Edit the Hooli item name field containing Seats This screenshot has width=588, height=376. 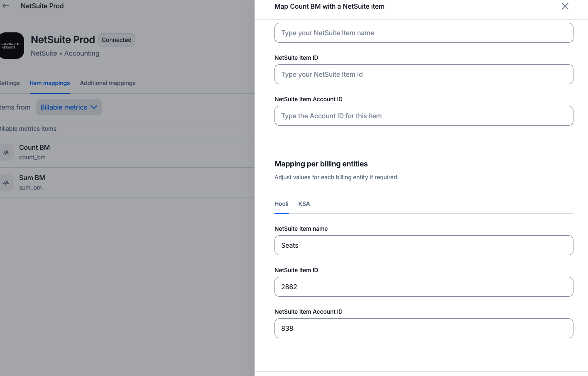click(424, 245)
